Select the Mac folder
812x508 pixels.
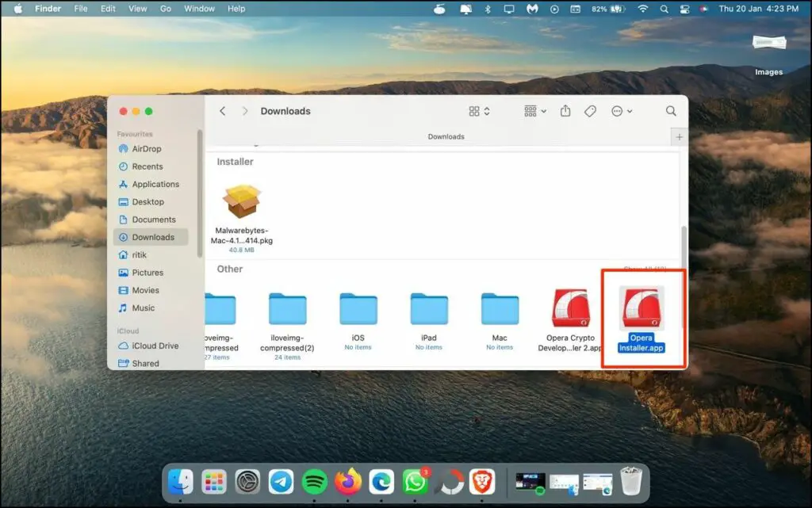tap(500, 322)
